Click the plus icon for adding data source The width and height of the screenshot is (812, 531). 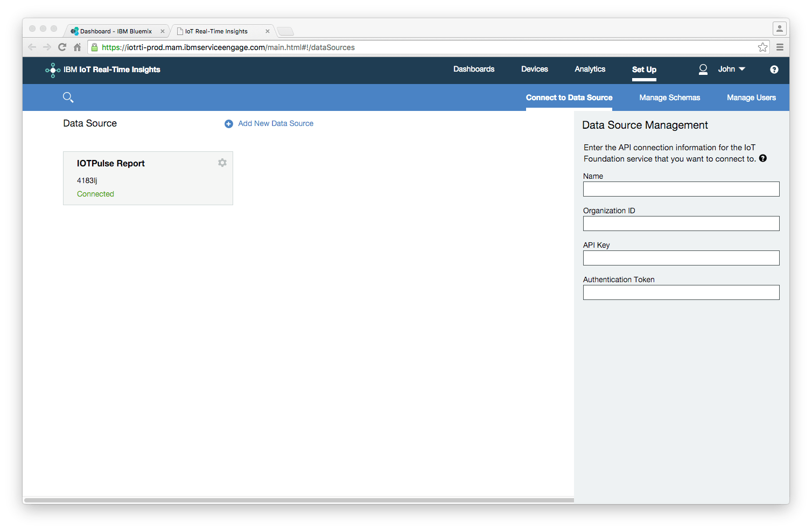[229, 124]
